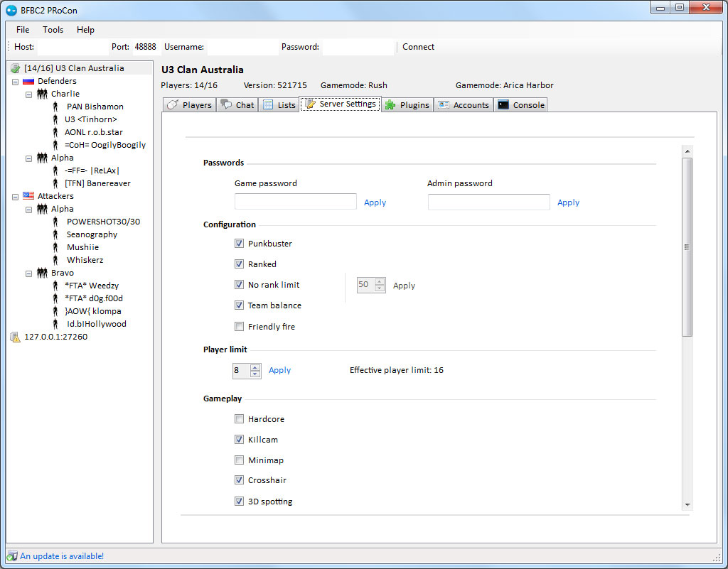
Task: Switch to the Players tab
Action: 190,105
